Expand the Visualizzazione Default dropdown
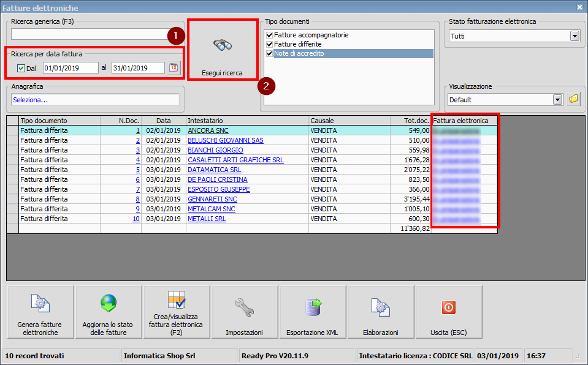588x365 pixels. click(557, 99)
